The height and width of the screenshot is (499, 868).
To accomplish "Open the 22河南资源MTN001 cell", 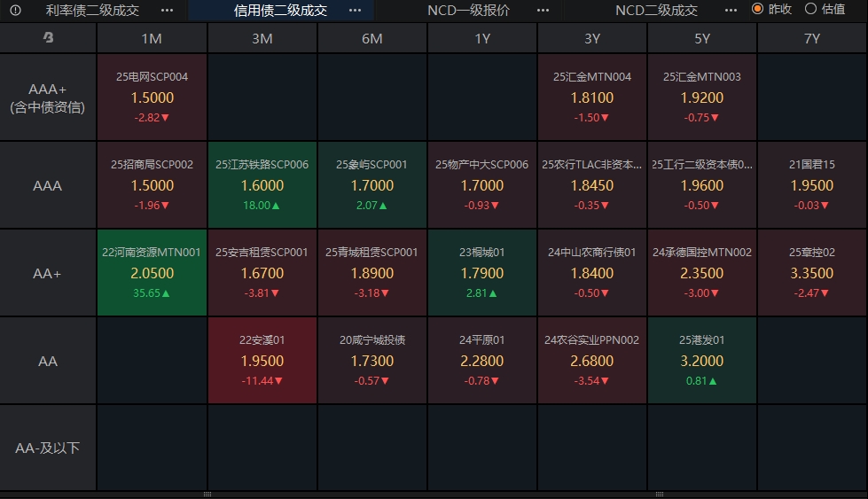I will pyautogui.click(x=152, y=273).
